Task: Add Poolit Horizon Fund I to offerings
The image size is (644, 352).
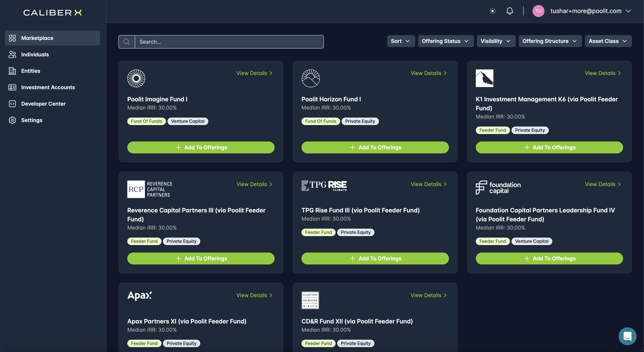Action: click(375, 147)
